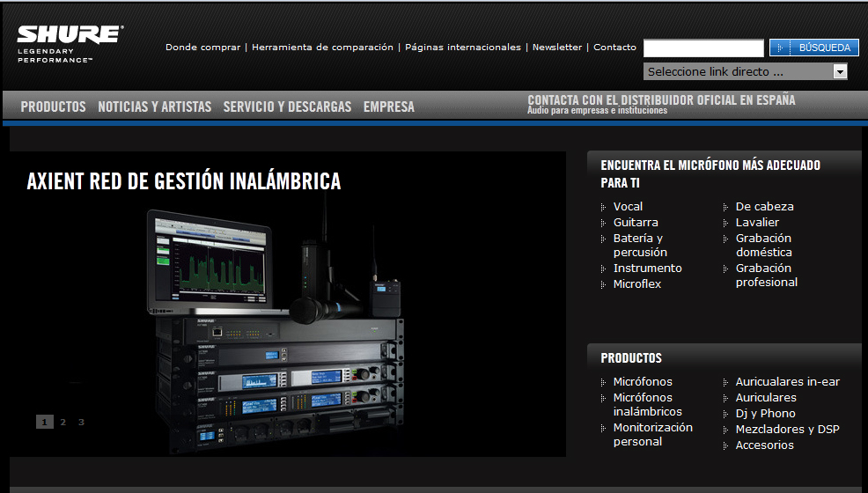868x493 pixels.
Task: Click the distribuidor oficial en España banner
Action: (x=661, y=104)
